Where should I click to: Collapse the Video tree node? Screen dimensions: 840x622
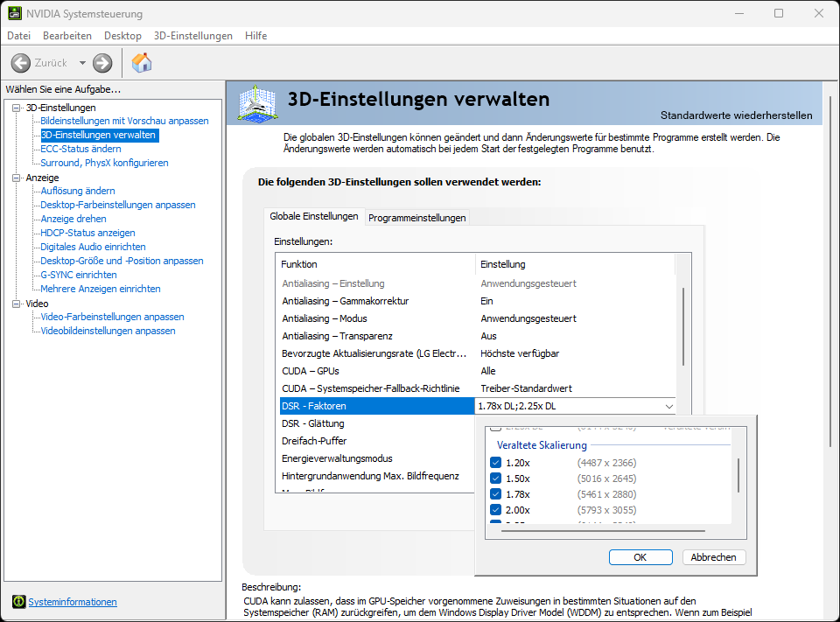pos(16,304)
